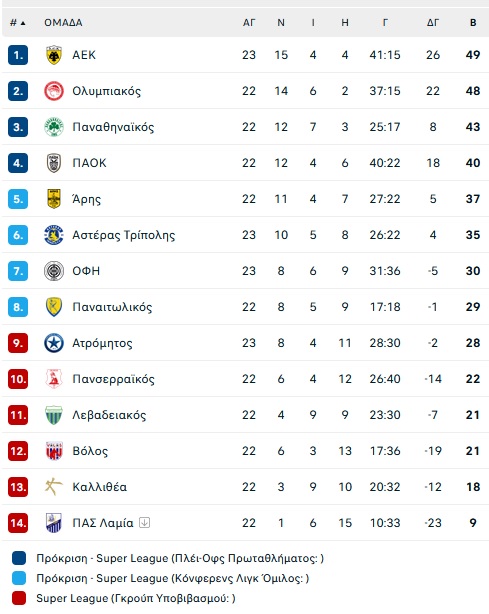Sort by the ΟΜΑΔΑ column header
This screenshot has height=614, width=489.
tap(63, 23)
